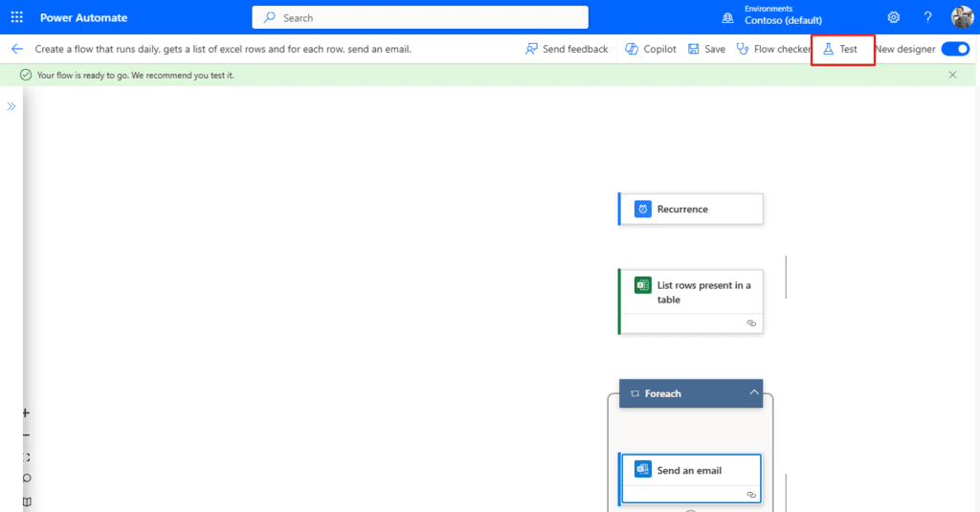Open the canvas search magnifier icon

tap(26, 479)
